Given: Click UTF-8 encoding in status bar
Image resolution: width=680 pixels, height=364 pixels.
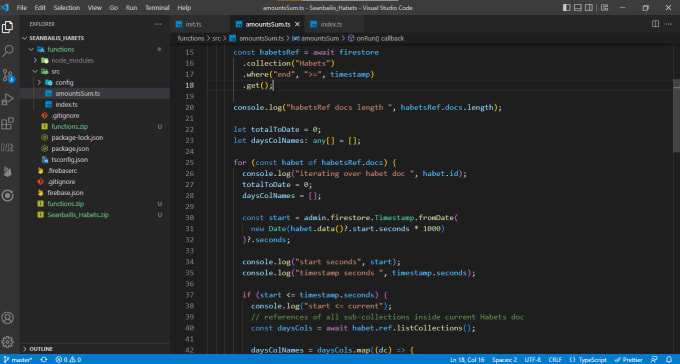Looking at the screenshot, I should pos(533,360).
